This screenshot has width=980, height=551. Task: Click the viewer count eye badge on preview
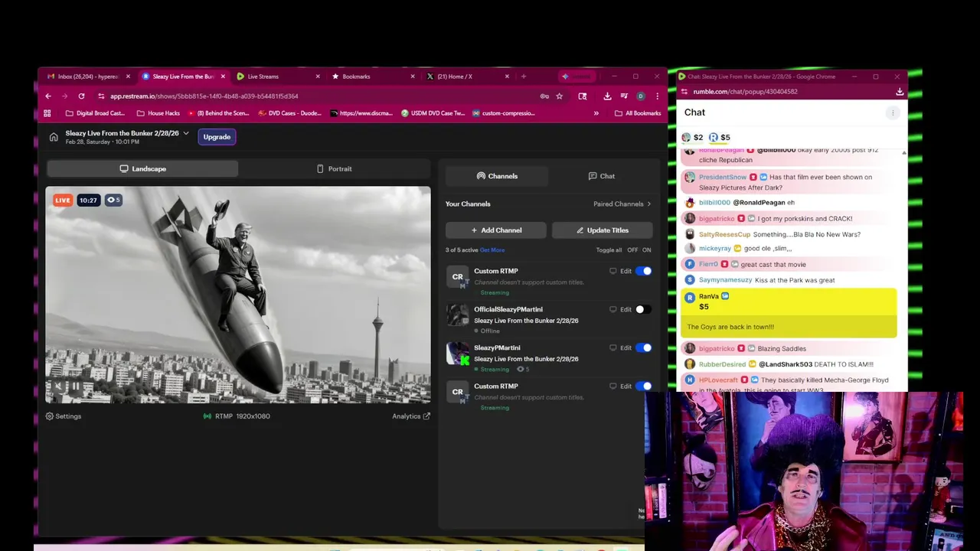113,201
